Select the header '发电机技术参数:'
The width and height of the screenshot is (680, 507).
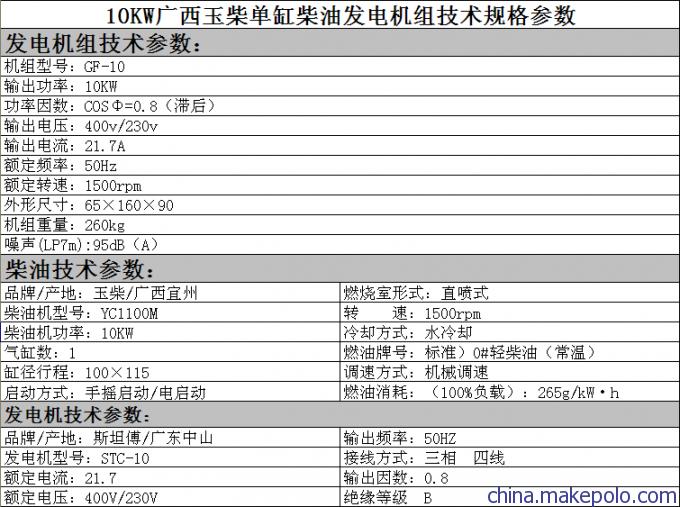click(x=340, y=415)
